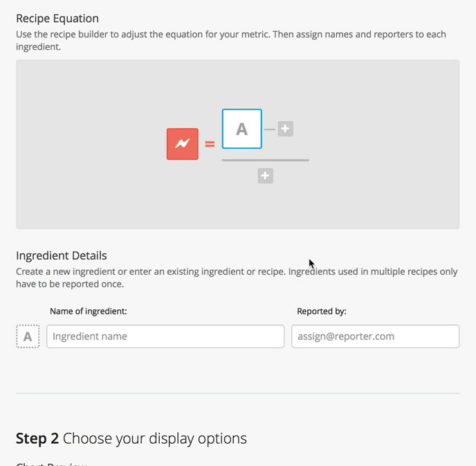Click the "Ingredient Details" heading
The width and height of the screenshot is (476, 466).
click(x=62, y=256)
